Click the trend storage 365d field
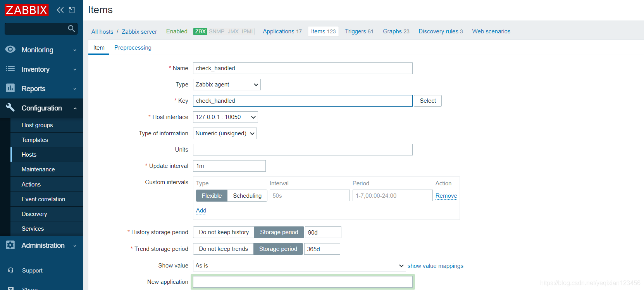Screen dimensions: 644x290 [322, 249]
